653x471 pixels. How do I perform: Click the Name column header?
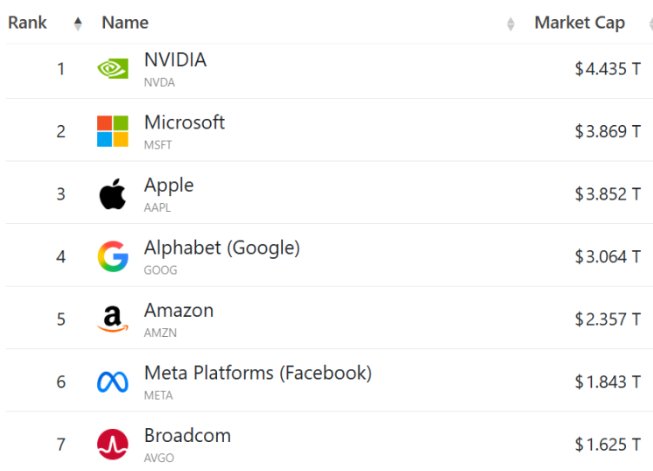pyautogui.click(x=125, y=22)
